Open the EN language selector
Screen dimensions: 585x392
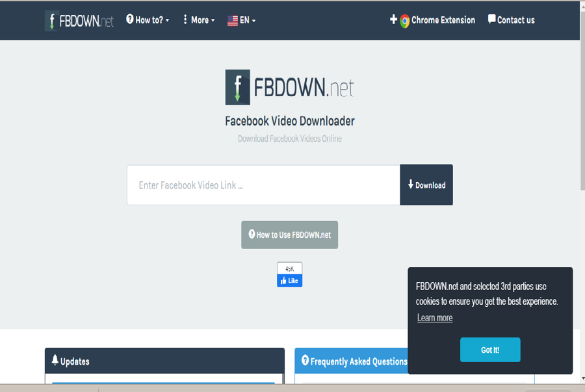[x=241, y=20]
